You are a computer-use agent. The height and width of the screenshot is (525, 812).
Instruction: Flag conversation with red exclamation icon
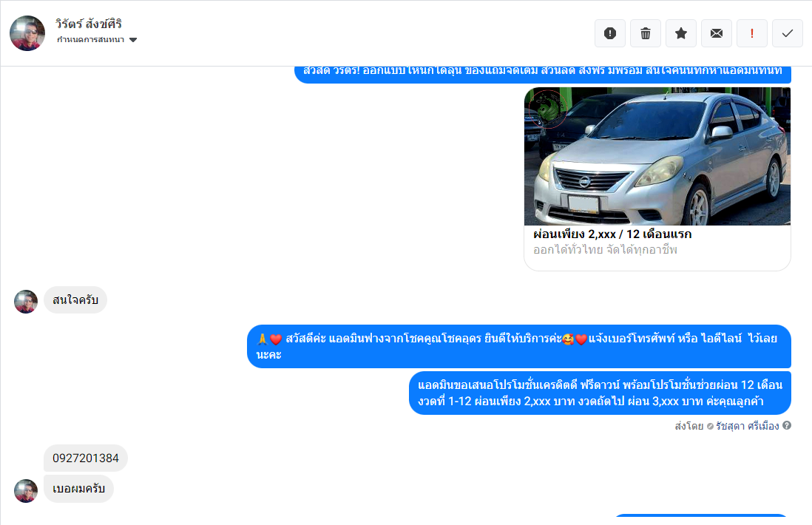(752, 34)
